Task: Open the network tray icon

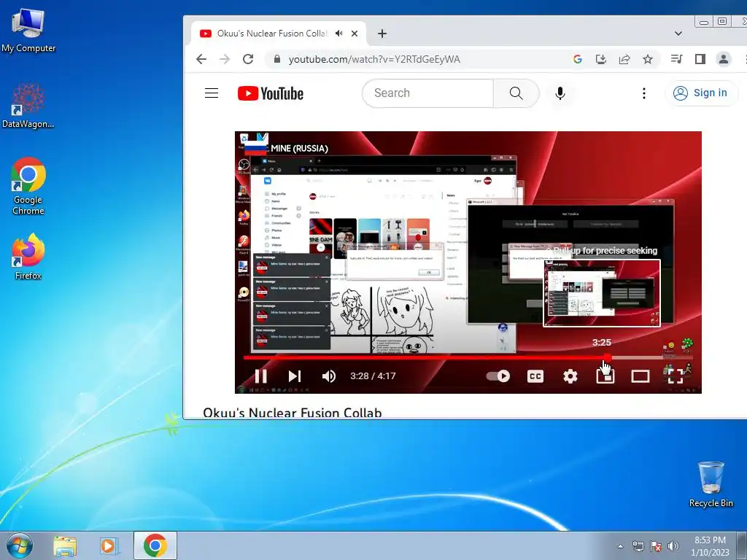Action: click(x=638, y=546)
